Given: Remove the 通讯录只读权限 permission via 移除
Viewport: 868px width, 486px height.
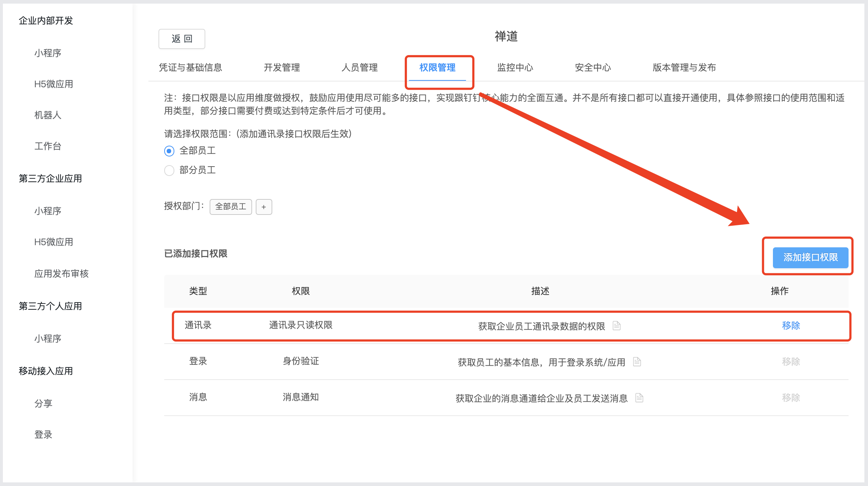Looking at the screenshot, I should (791, 326).
